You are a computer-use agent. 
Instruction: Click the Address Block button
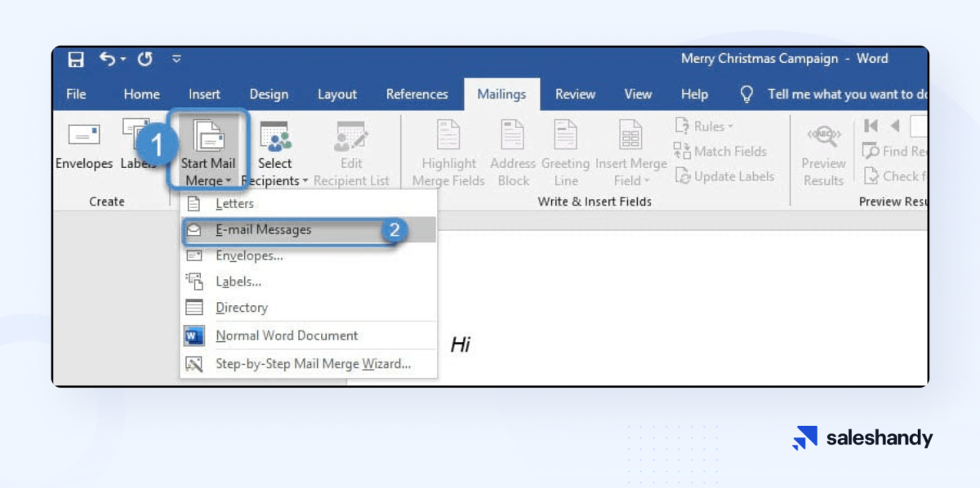pyautogui.click(x=513, y=152)
